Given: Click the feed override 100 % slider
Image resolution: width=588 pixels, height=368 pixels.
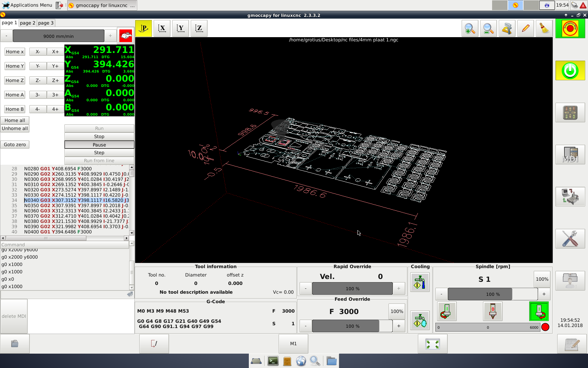Looking at the screenshot, I should coord(352,326).
